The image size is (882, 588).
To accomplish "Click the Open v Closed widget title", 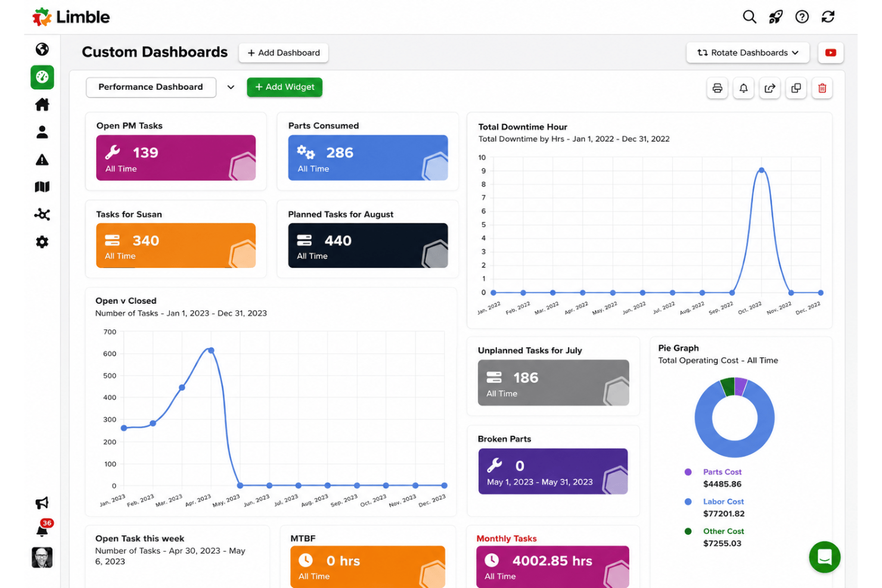I will click(x=126, y=301).
